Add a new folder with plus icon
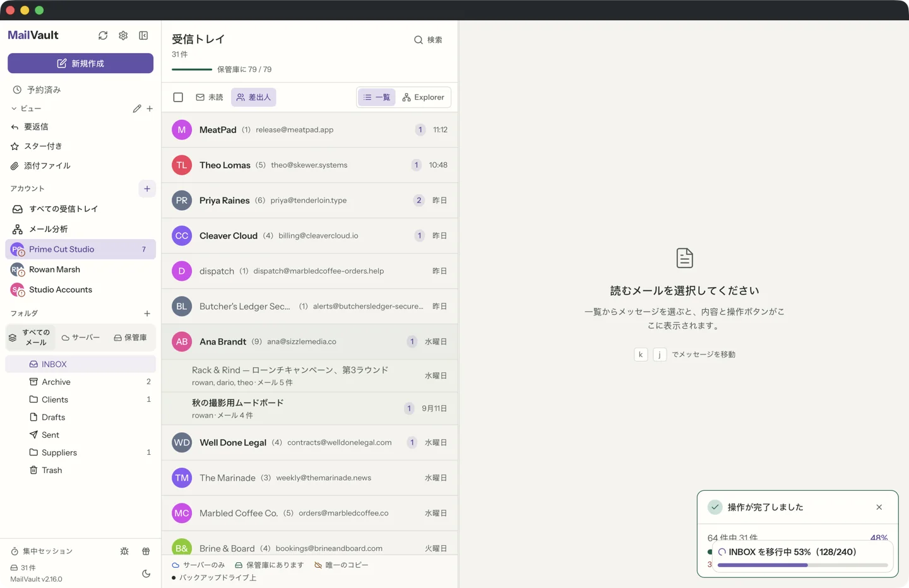The width and height of the screenshot is (909, 588). click(x=147, y=314)
